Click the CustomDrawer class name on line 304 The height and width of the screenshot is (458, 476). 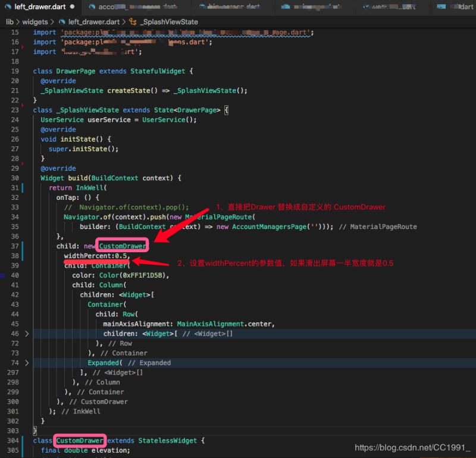click(x=80, y=441)
